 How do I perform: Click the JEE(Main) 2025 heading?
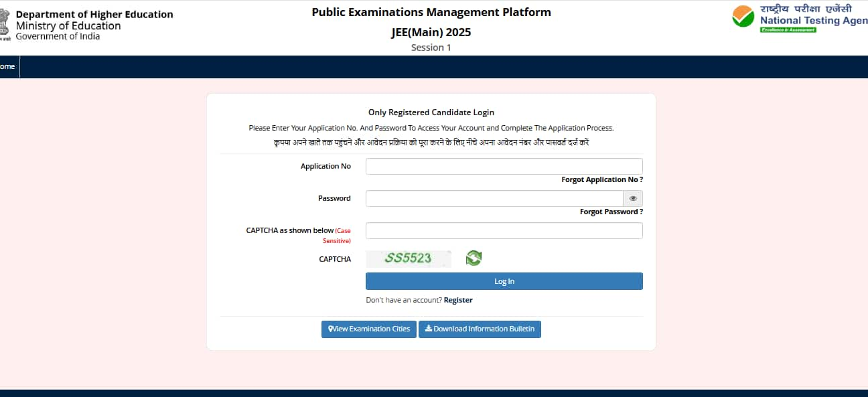431,32
